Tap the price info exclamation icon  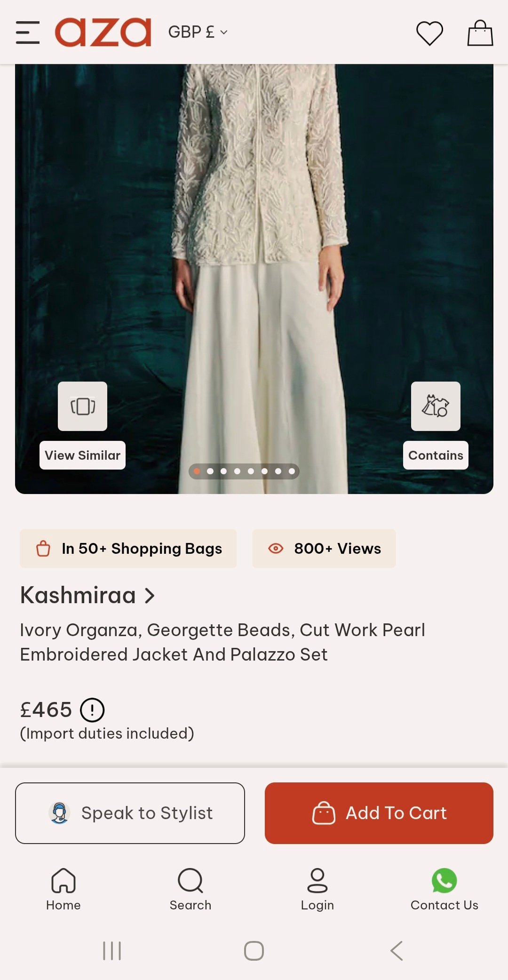click(92, 710)
